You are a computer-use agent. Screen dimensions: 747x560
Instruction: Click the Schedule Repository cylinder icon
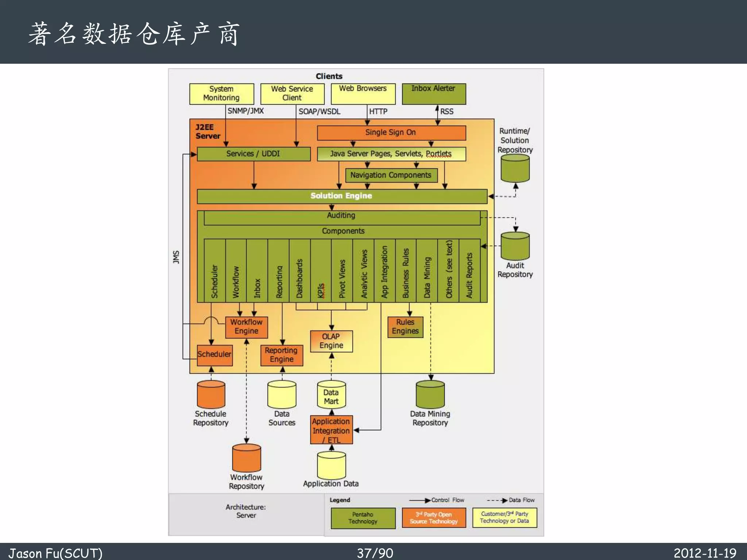point(211,394)
